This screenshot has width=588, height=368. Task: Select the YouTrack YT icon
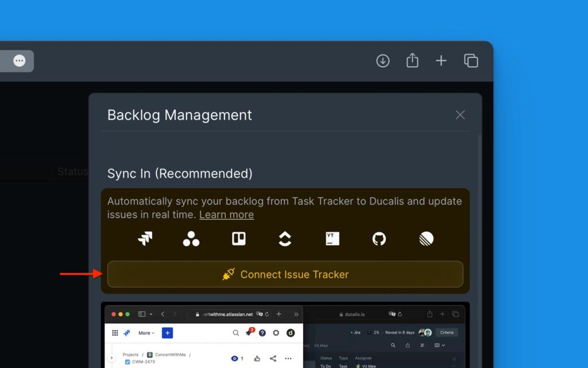[332, 239]
